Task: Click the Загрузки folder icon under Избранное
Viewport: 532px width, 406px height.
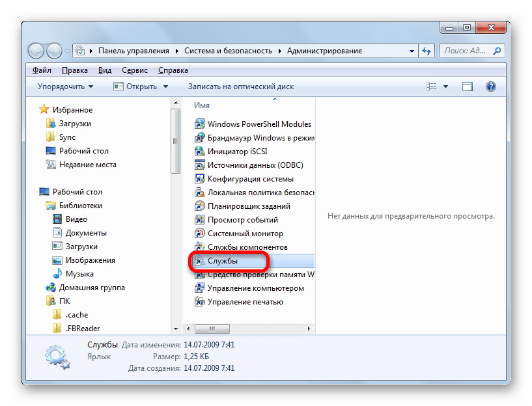Action: [x=51, y=124]
